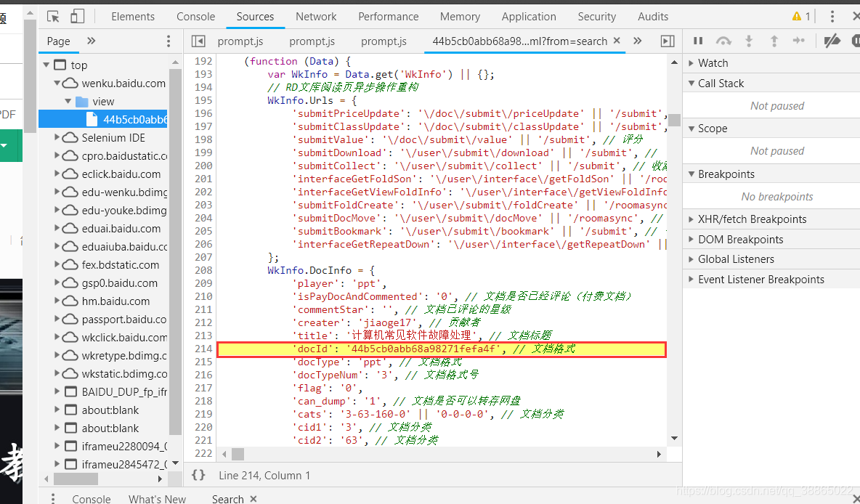Click the step icon in debugger toolbar
The width and height of the screenshot is (860, 504).
click(x=799, y=41)
